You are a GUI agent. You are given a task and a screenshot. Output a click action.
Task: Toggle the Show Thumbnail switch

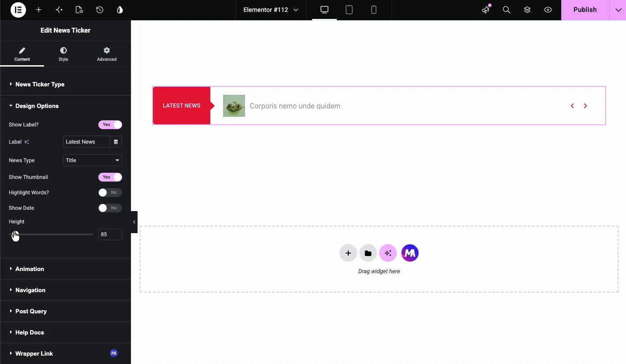coord(110,177)
